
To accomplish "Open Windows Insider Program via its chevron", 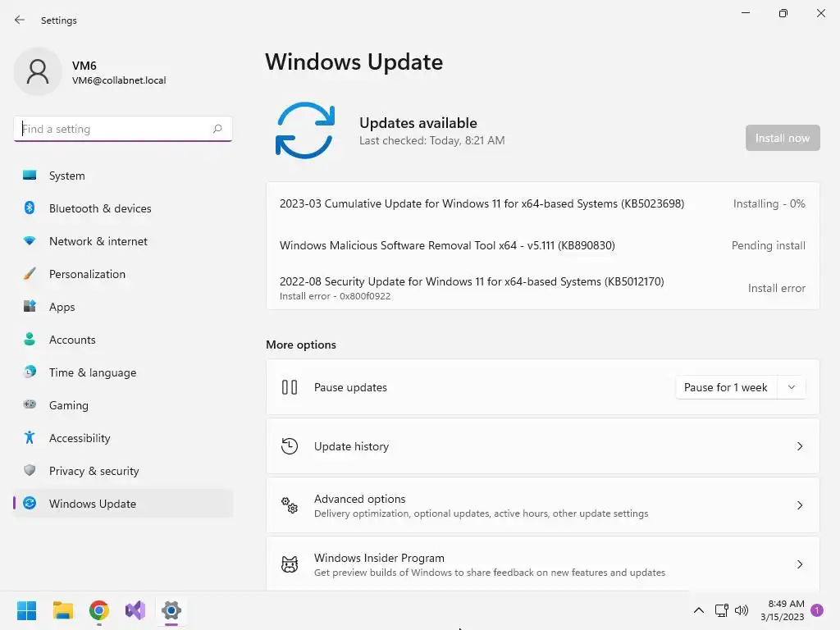I will coord(799,564).
